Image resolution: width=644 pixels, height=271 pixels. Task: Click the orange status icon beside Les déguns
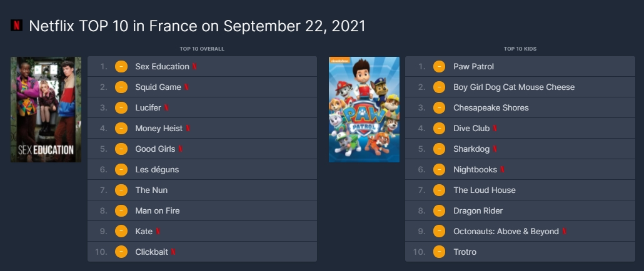pyautogui.click(x=121, y=169)
